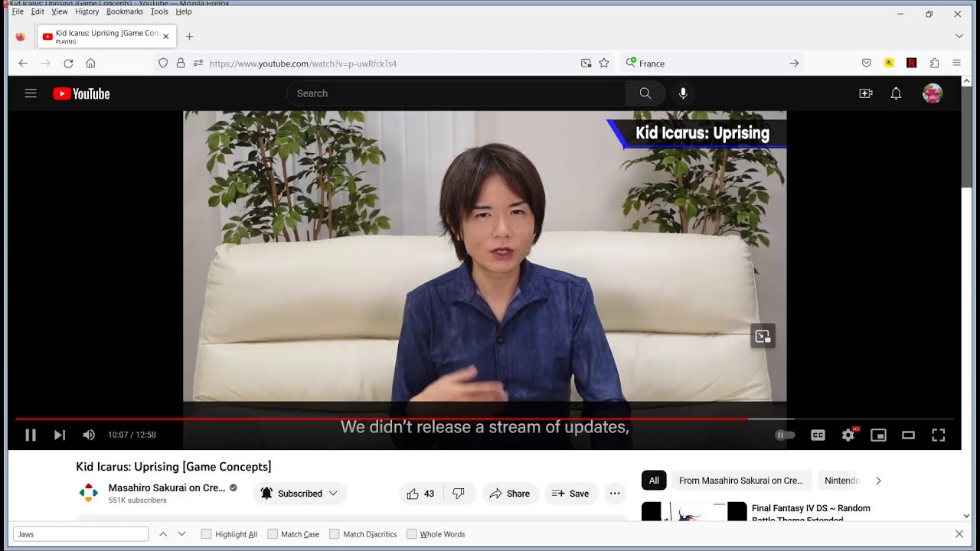Toggle Whole Words checkbox
Screen dimensions: 980x551
point(412,534)
